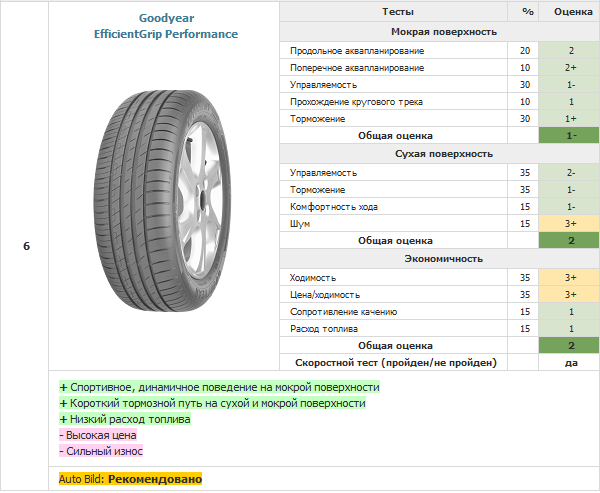Click the 'Auto Bild: Рекомендовано' verdict
The height and width of the screenshot is (493, 600).
(x=130, y=479)
